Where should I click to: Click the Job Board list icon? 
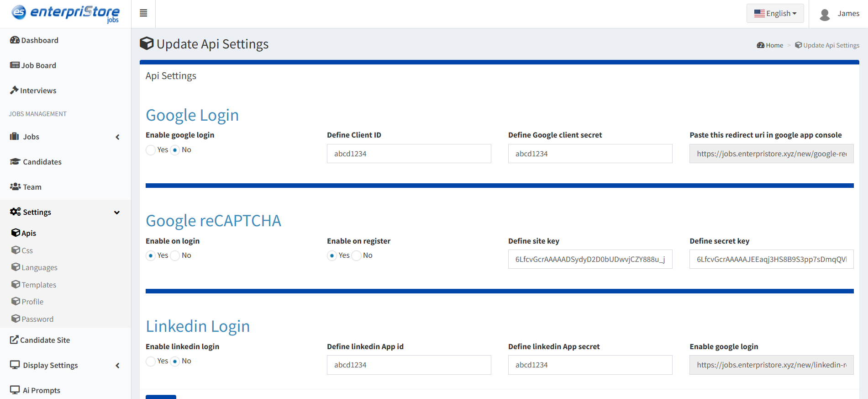[x=15, y=65]
